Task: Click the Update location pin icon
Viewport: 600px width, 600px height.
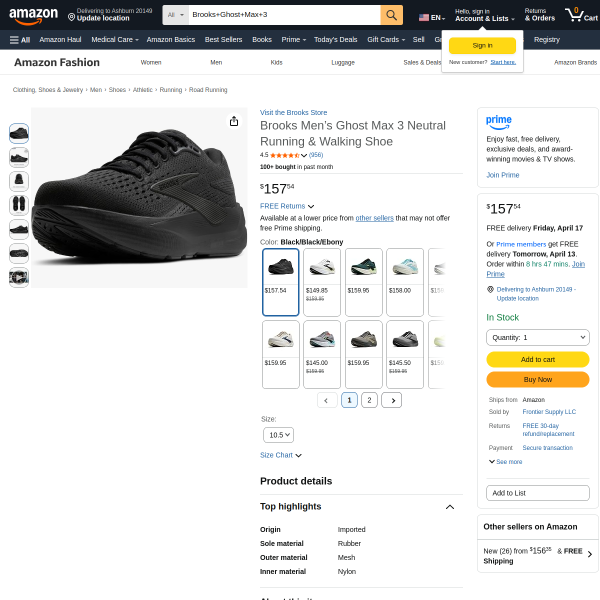Action: [71, 18]
